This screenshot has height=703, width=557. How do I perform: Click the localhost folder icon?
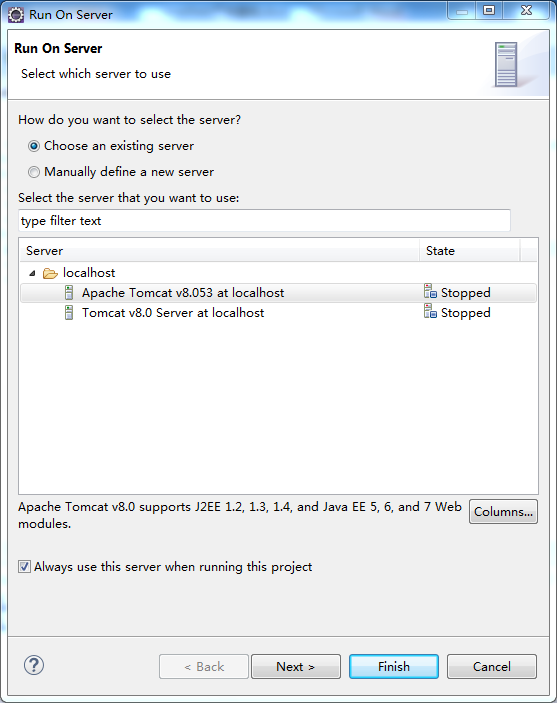coord(50,273)
